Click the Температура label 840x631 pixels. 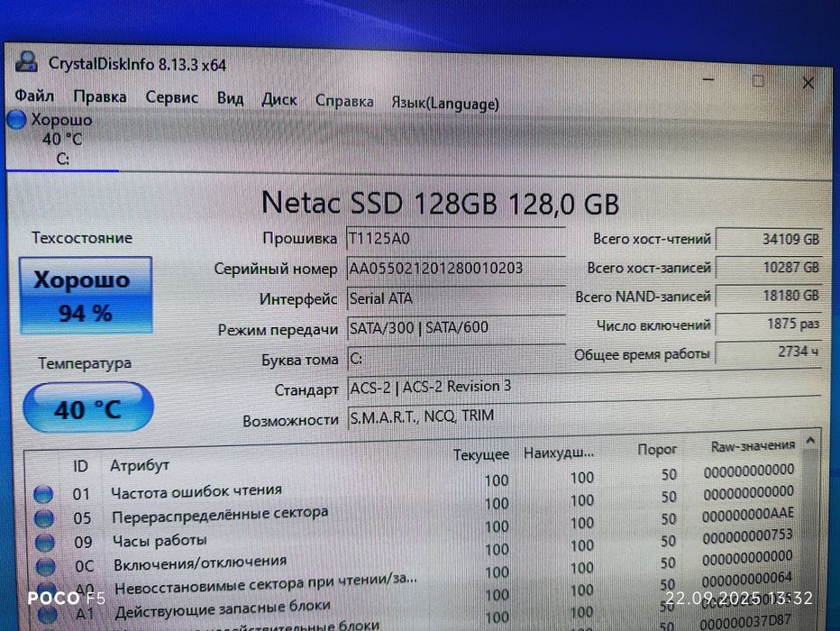85,363
